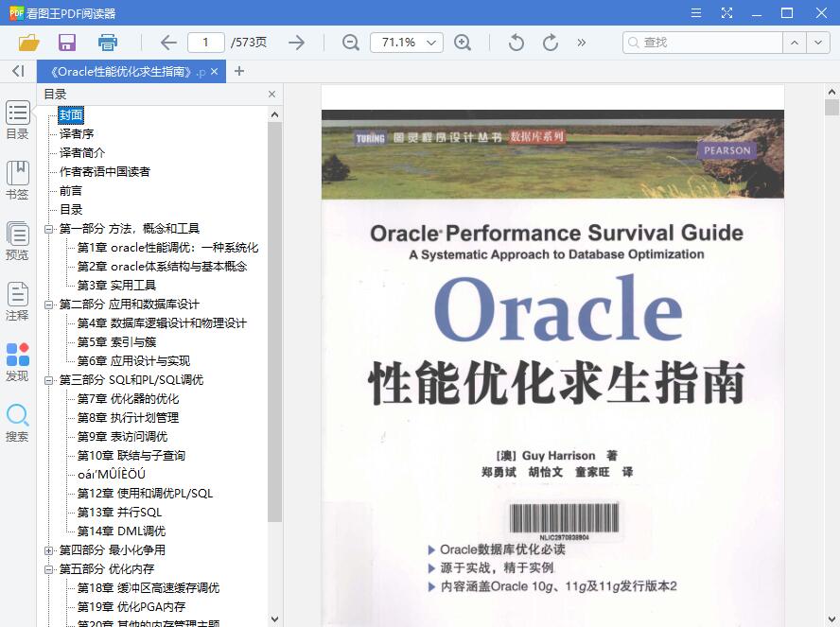Open the 发现 discover panel

click(17, 362)
